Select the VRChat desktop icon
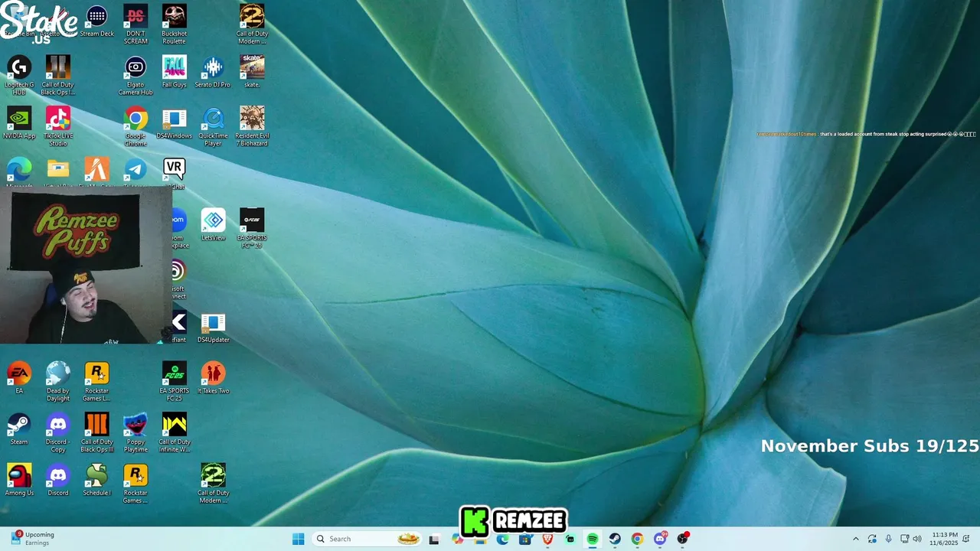 [174, 173]
